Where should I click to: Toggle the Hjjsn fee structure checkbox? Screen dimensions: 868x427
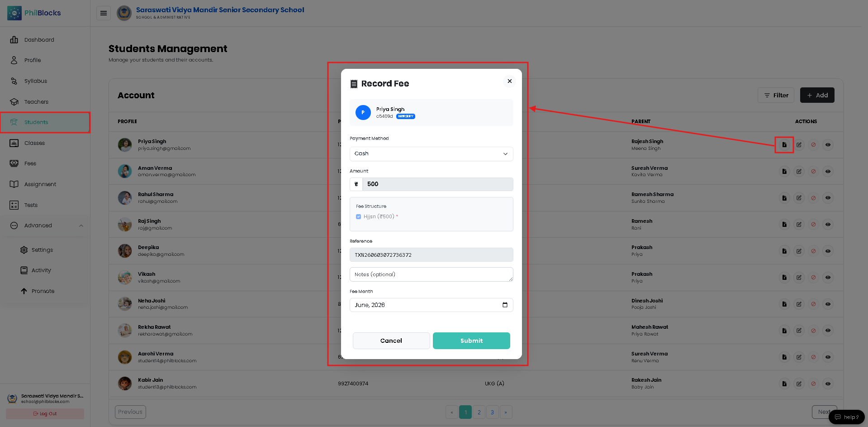[358, 216]
